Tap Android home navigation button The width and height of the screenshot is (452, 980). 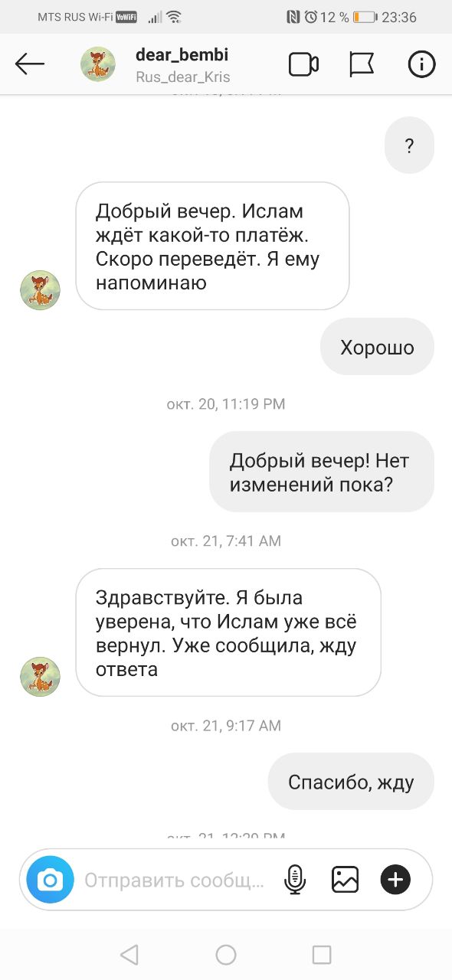pos(226,954)
